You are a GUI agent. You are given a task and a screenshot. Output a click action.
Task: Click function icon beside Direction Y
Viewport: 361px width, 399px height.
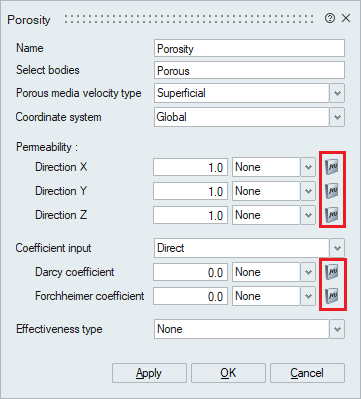tap(332, 190)
